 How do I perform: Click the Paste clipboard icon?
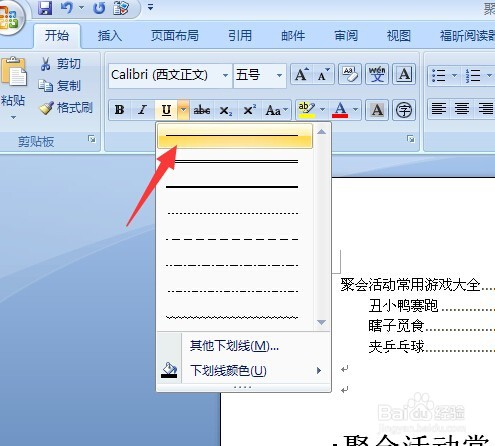click(x=14, y=73)
